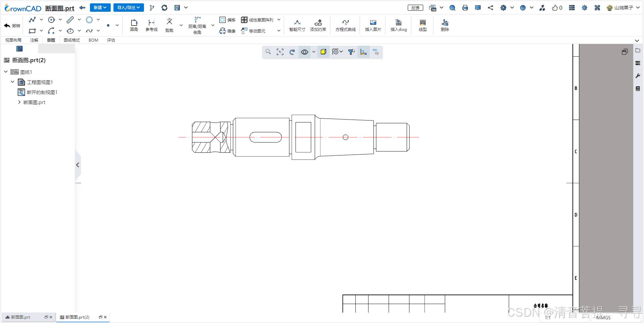
Task: Select 断开的剖视图1 in the tree
Action: (42, 92)
